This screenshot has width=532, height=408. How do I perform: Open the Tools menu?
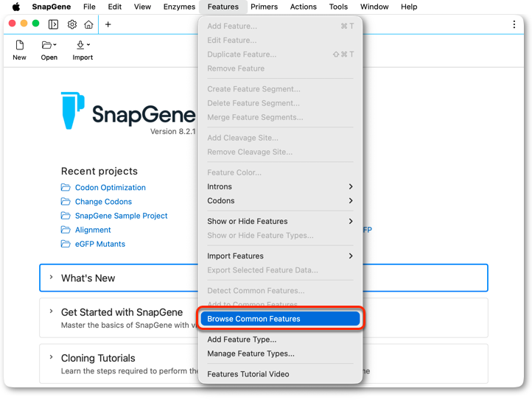tap(338, 7)
